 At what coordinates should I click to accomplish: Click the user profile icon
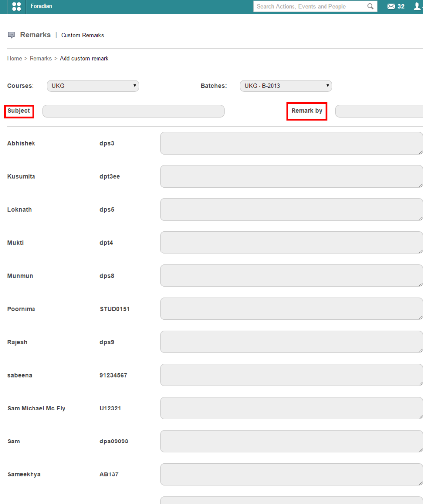point(418,7)
